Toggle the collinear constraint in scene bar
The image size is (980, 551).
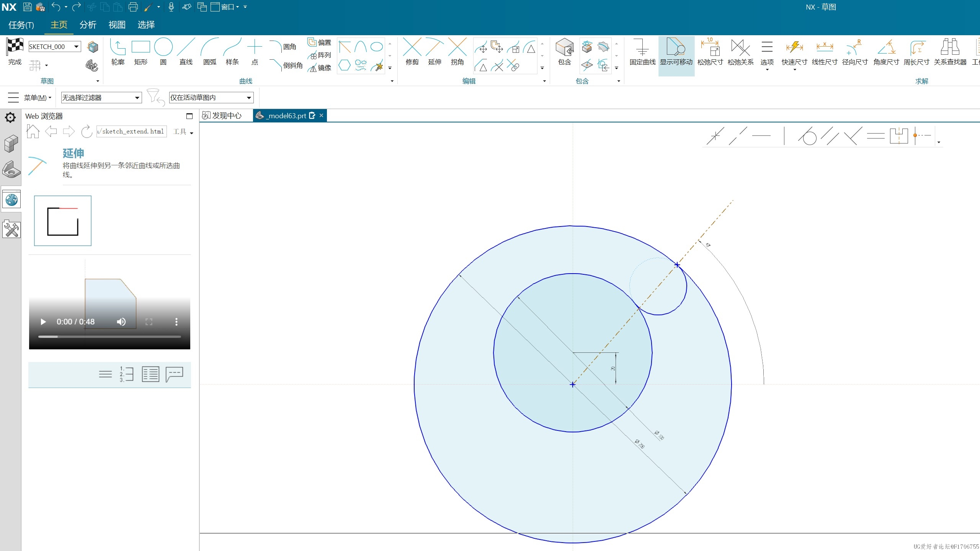pyautogui.click(x=738, y=136)
